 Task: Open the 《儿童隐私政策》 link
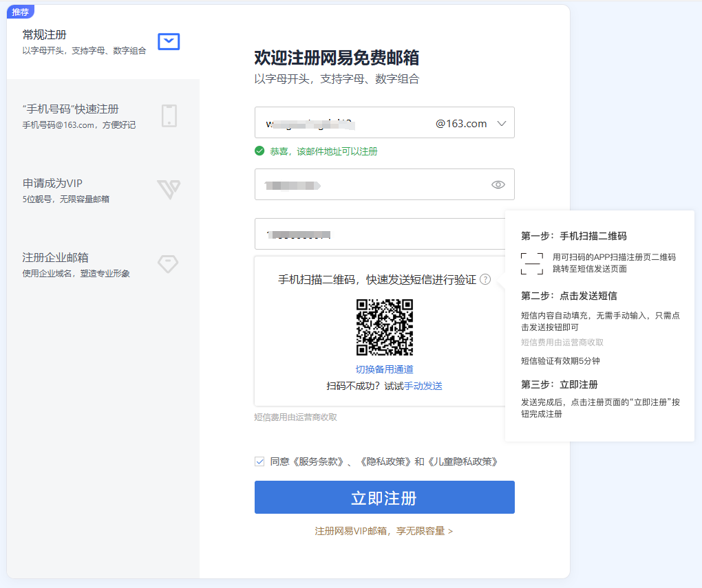[462, 461]
